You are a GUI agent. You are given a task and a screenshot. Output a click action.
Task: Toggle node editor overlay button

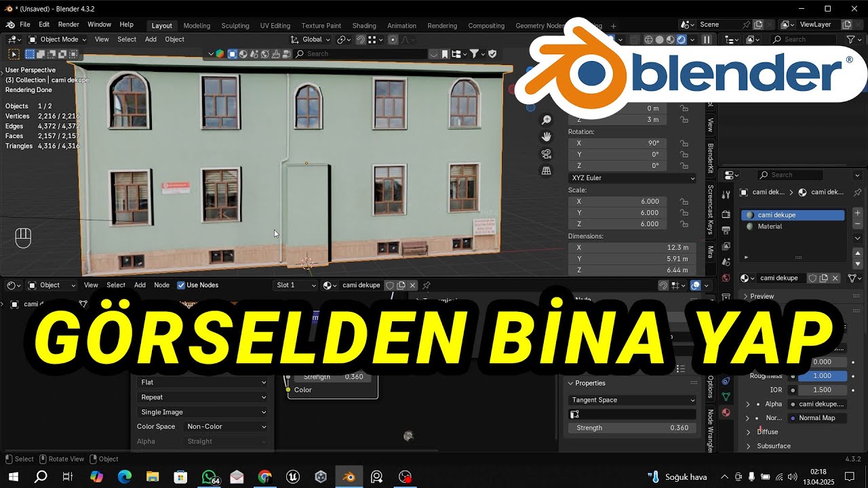(x=695, y=285)
